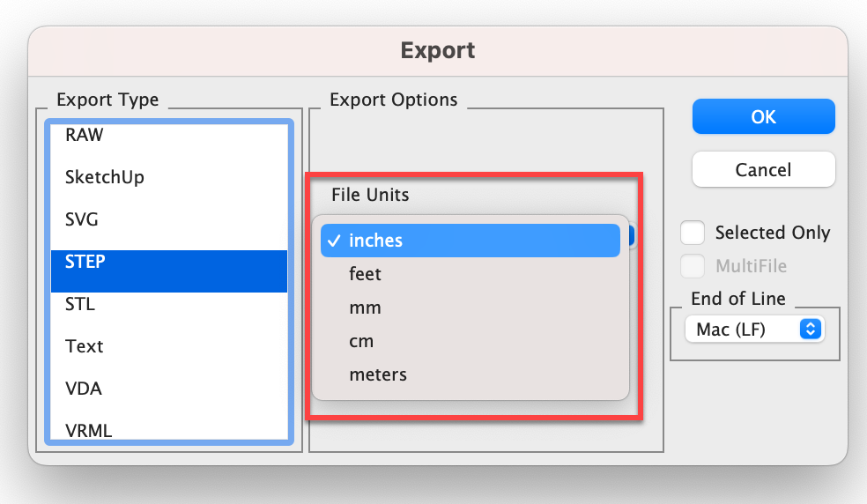Select feet as file units

click(x=470, y=274)
